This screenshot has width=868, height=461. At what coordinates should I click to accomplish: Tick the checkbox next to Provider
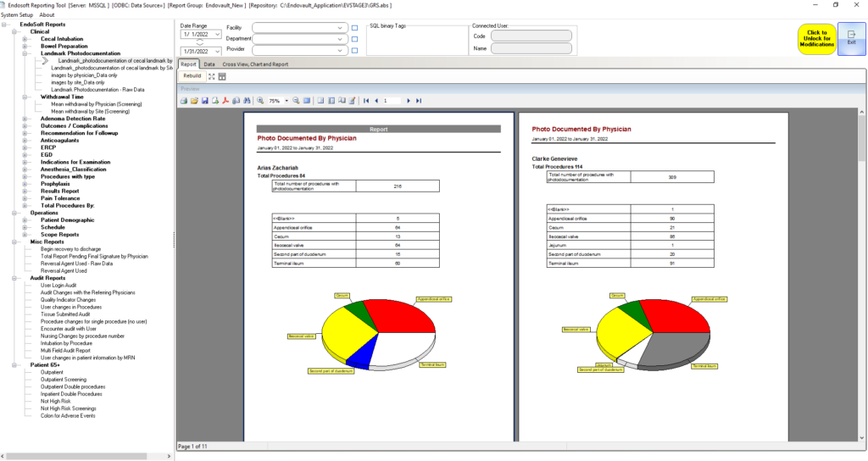354,50
